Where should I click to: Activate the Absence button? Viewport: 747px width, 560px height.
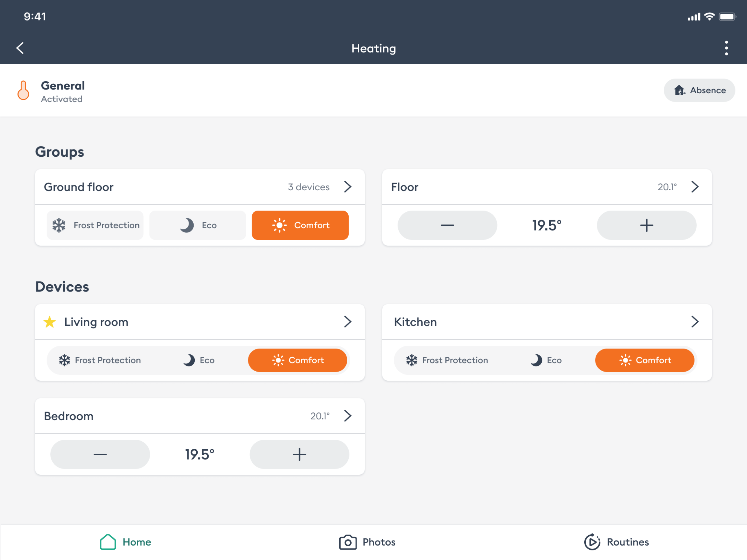pyautogui.click(x=699, y=90)
